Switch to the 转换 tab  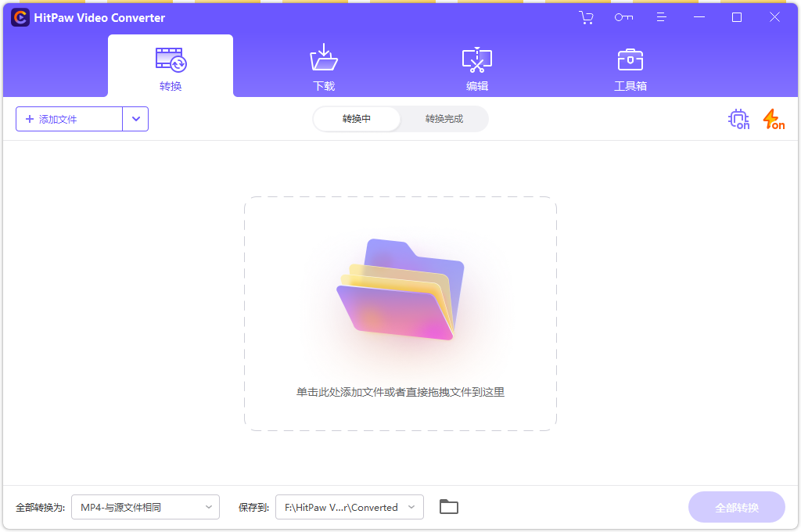(171, 66)
